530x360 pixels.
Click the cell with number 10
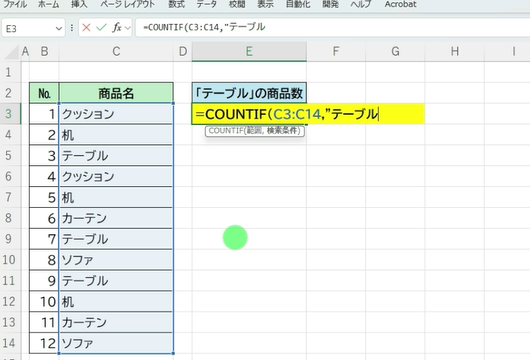[x=44, y=302]
